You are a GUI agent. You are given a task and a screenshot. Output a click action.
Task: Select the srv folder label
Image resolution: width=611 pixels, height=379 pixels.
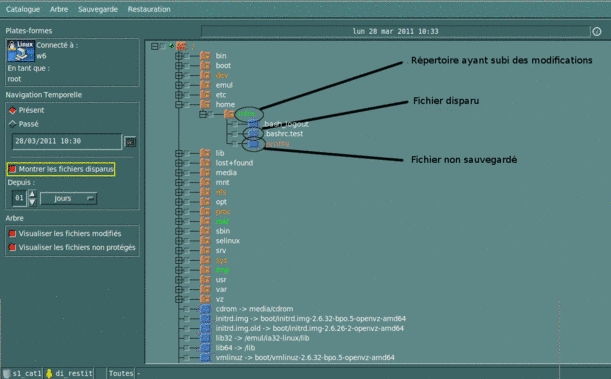[221, 250]
